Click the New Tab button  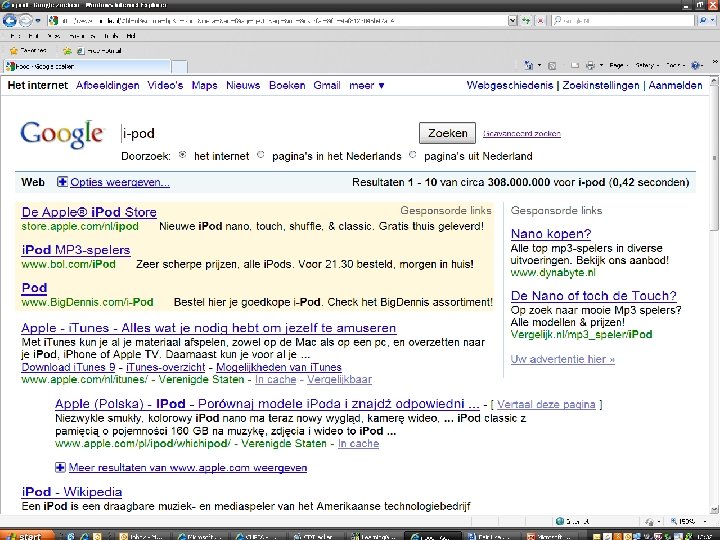(x=180, y=67)
